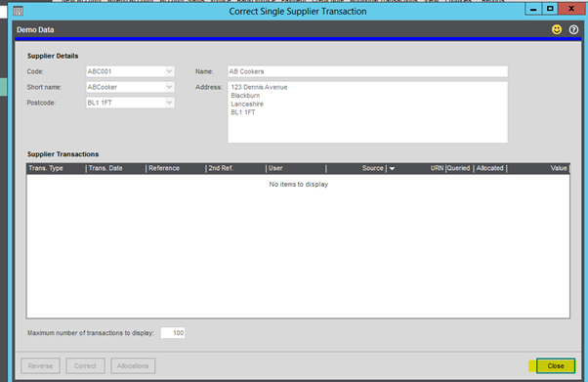Sort by 2nd Ref. column header
The width and height of the screenshot is (588, 382).
coord(235,168)
